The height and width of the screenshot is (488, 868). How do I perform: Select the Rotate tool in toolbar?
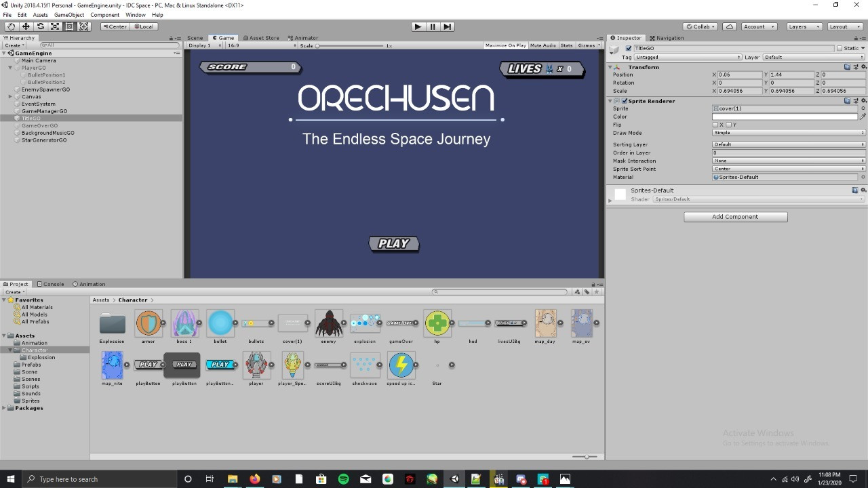[40, 26]
